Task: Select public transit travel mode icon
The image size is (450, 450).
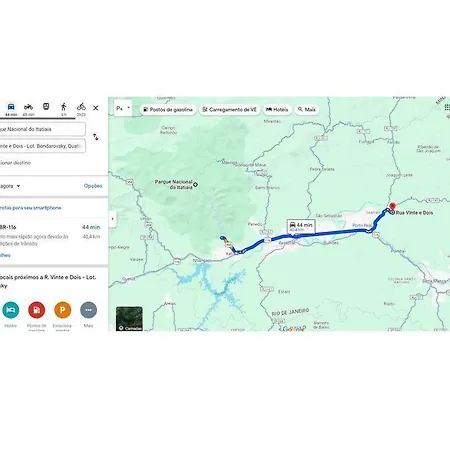Action: pos(46,107)
